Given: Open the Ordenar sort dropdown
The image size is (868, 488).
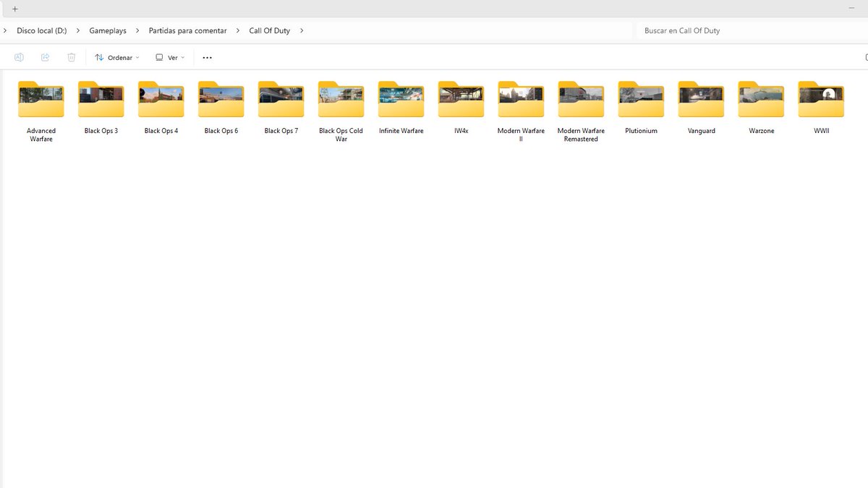Looking at the screenshot, I should (x=117, y=57).
